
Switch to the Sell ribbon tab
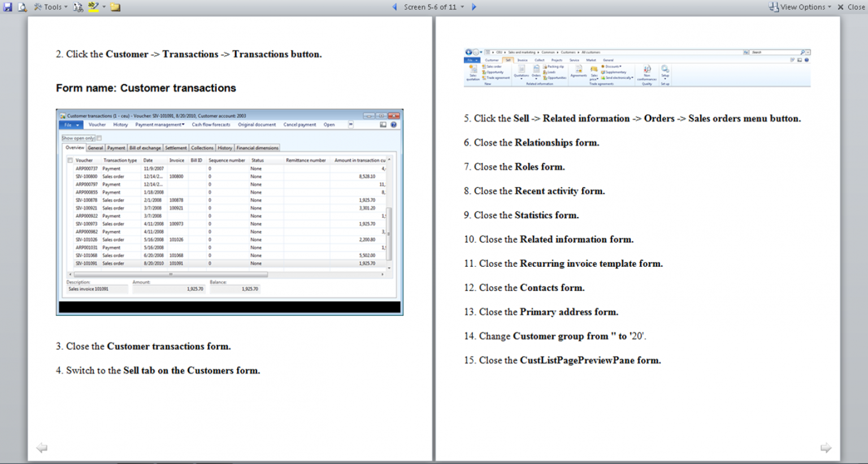[508, 59]
